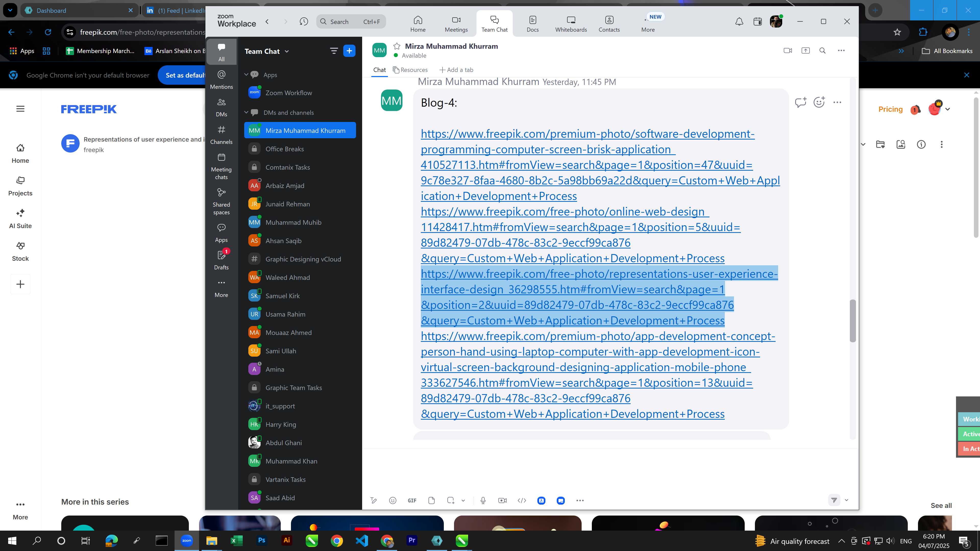Search within this chat
This screenshot has width=980, height=551.
(x=823, y=50)
